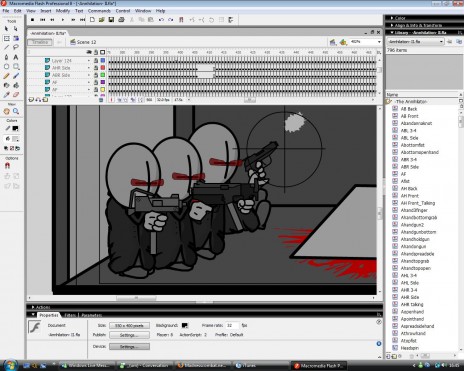The height and width of the screenshot is (371, 464).
Task: Click the Timeline toggle button
Action: 40,42
